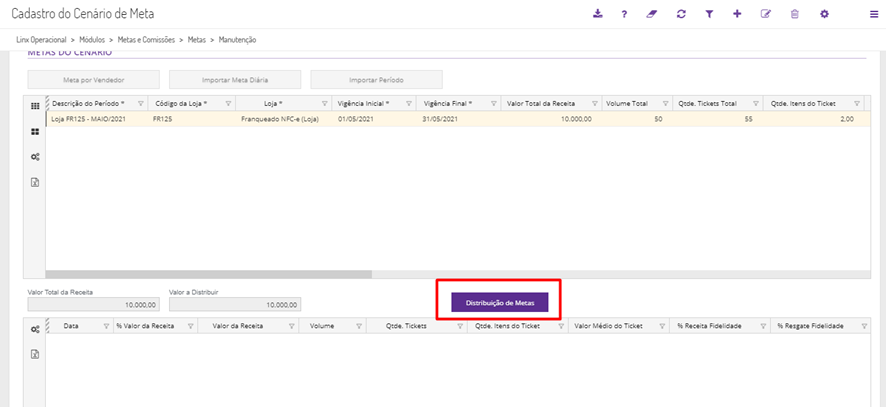Click the refresh arrows icon
Screen dimensions: 886x407
681,14
